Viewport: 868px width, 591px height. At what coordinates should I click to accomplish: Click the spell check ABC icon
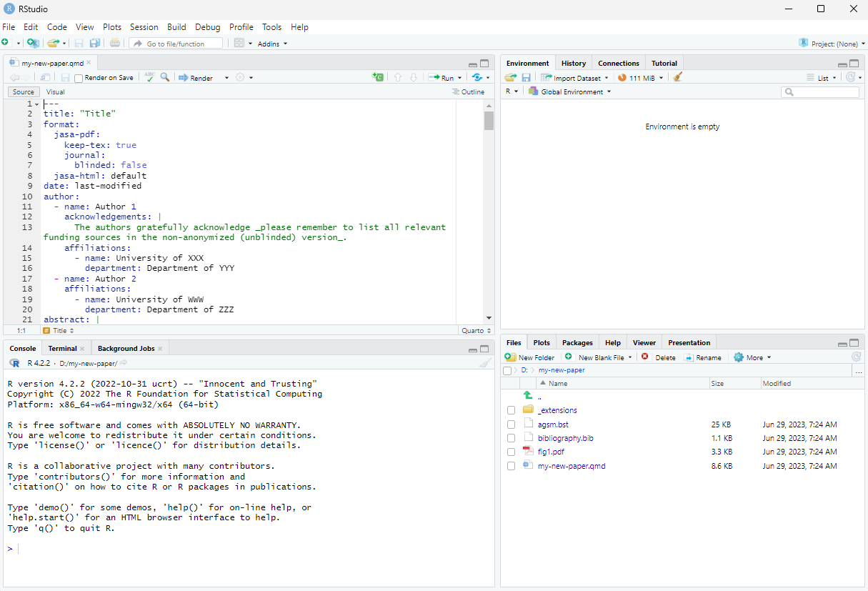coord(149,77)
